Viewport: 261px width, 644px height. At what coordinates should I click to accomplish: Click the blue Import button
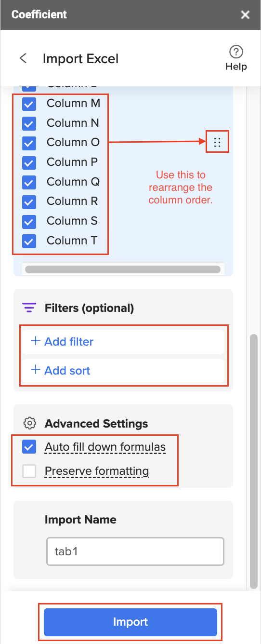130,622
